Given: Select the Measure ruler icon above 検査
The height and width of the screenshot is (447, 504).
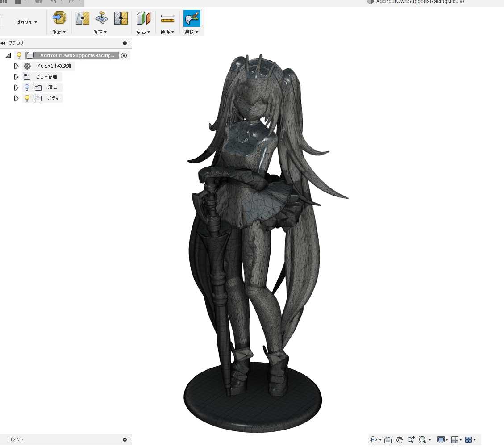Looking at the screenshot, I should [167, 18].
